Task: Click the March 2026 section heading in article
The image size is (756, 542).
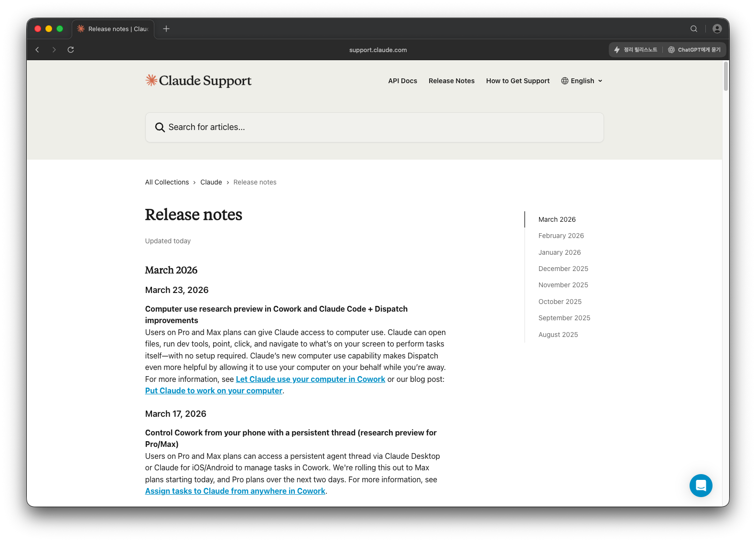Action: [x=171, y=270]
